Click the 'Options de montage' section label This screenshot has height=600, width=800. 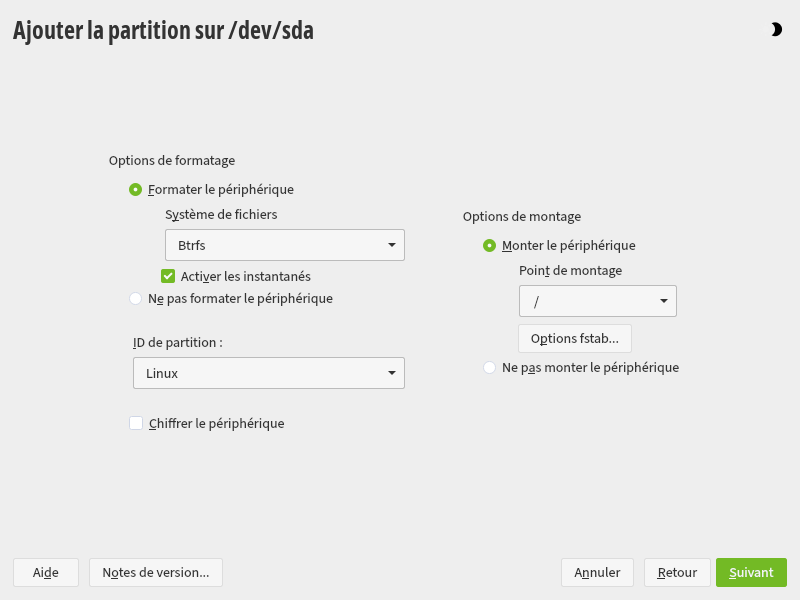pyautogui.click(x=521, y=216)
